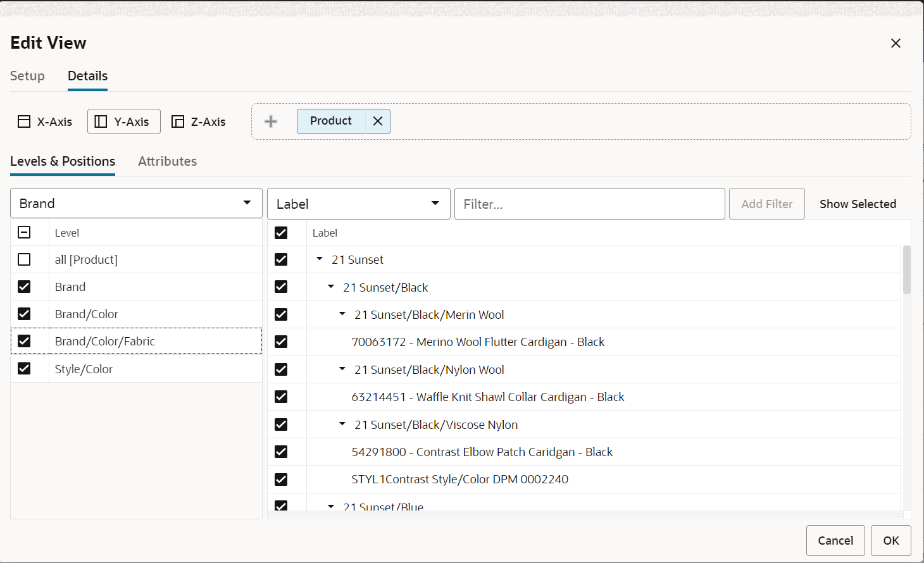Image resolution: width=924 pixels, height=563 pixels.
Task: Uncheck the Merino Wool Flutter Cardigan checkbox
Action: pyautogui.click(x=281, y=342)
